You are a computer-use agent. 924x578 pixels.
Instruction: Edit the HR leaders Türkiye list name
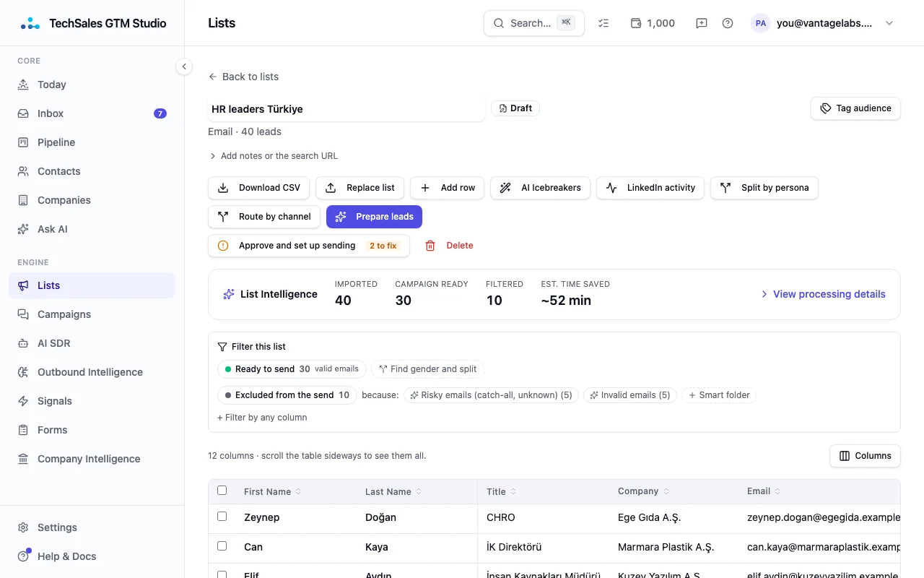click(x=346, y=109)
